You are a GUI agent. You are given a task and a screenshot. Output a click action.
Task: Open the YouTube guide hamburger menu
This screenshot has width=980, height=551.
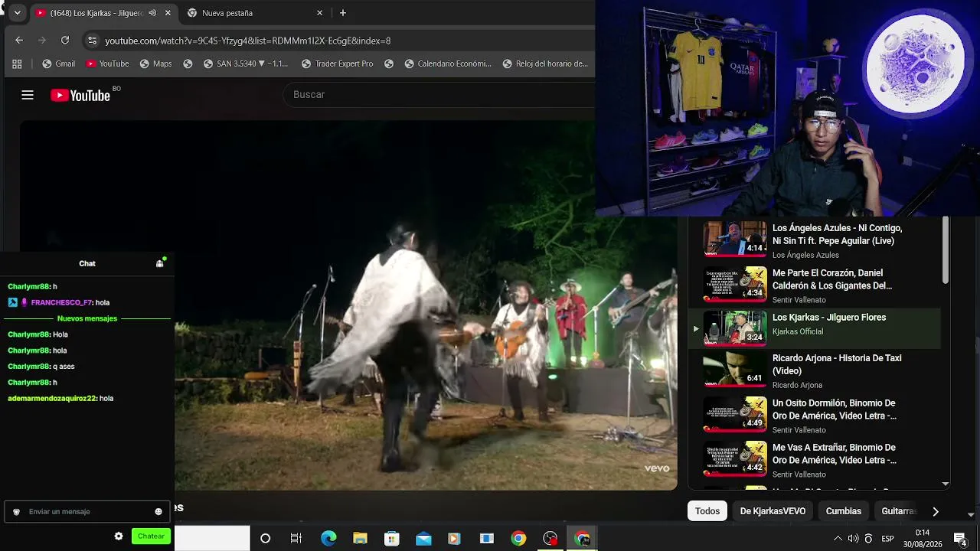(x=28, y=95)
